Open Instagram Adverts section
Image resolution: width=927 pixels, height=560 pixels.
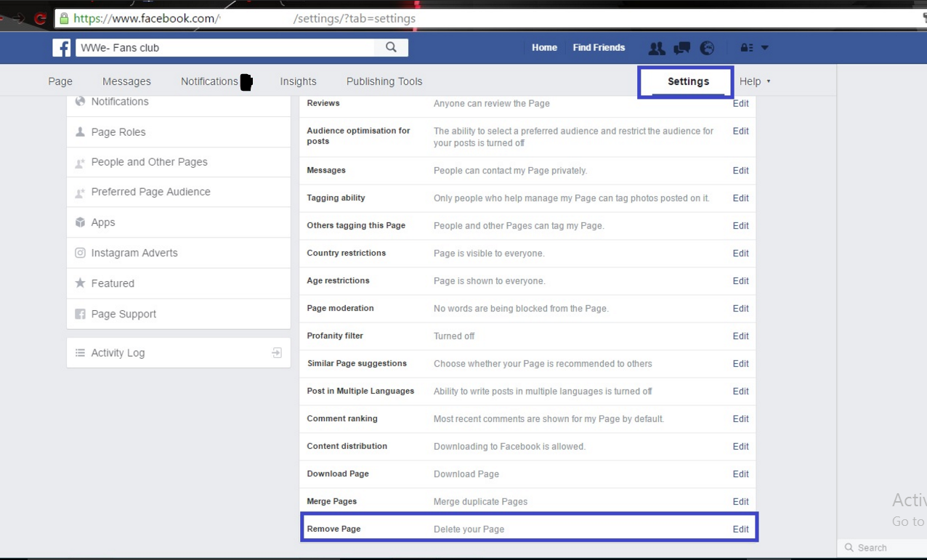coord(179,253)
